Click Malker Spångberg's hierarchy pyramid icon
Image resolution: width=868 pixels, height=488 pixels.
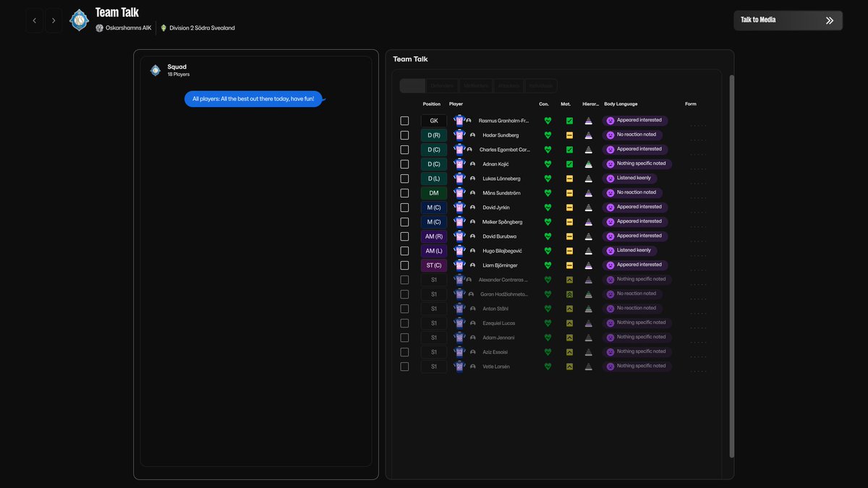[589, 222]
